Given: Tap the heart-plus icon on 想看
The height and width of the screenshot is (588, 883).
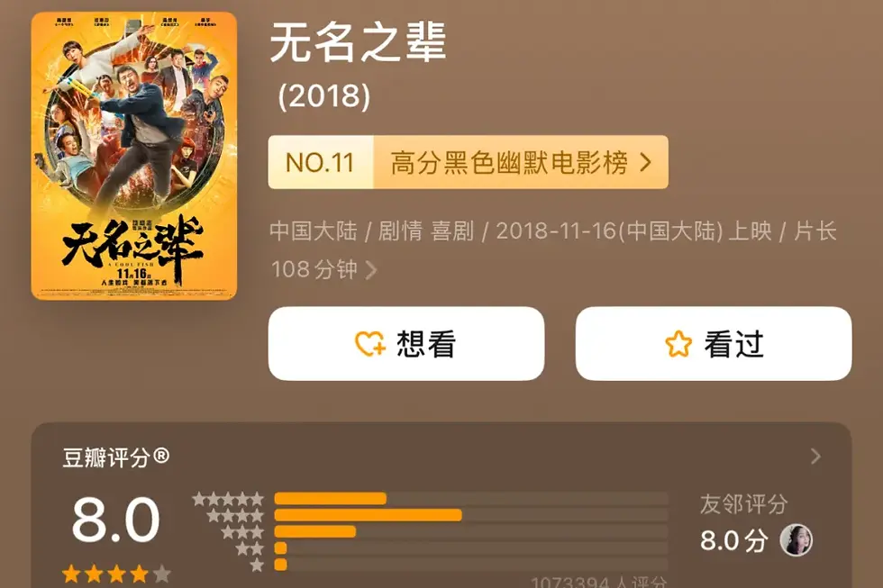Looking at the screenshot, I should tap(370, 343).
